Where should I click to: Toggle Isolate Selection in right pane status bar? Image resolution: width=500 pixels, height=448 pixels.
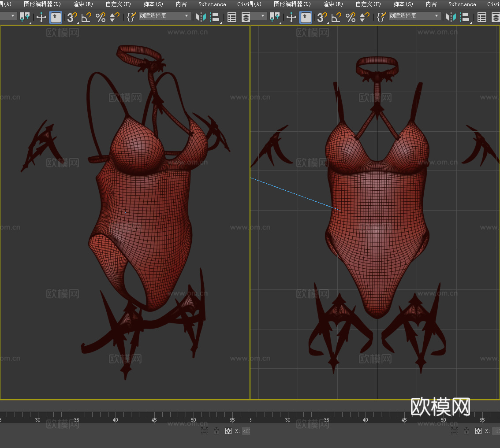(x=455, y=431)
